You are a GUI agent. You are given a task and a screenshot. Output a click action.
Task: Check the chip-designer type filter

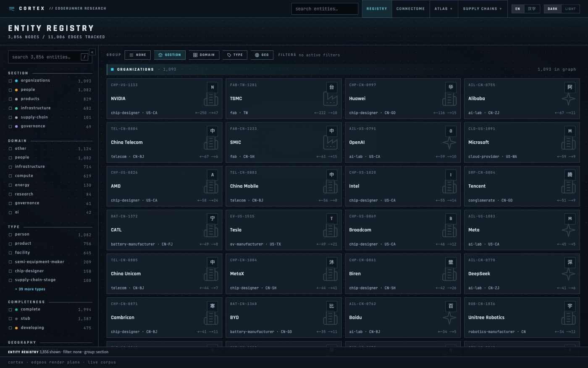[x=10, y=271]
